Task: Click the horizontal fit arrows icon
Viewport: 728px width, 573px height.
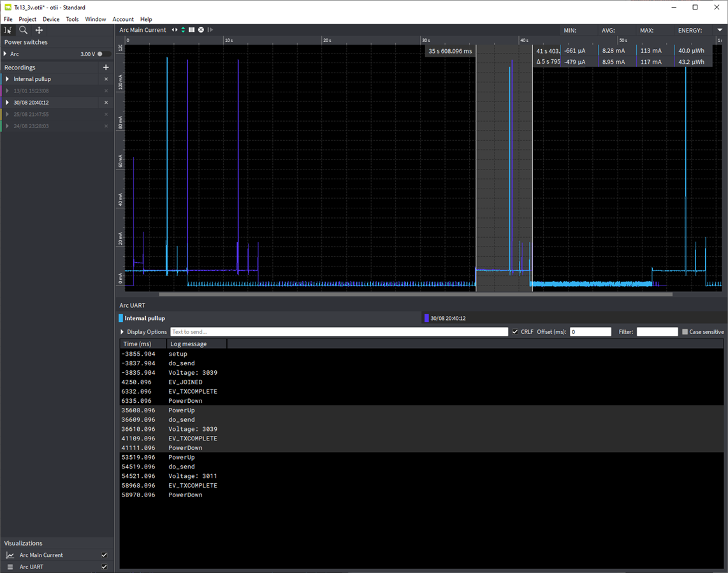Action: click(175, 30)
